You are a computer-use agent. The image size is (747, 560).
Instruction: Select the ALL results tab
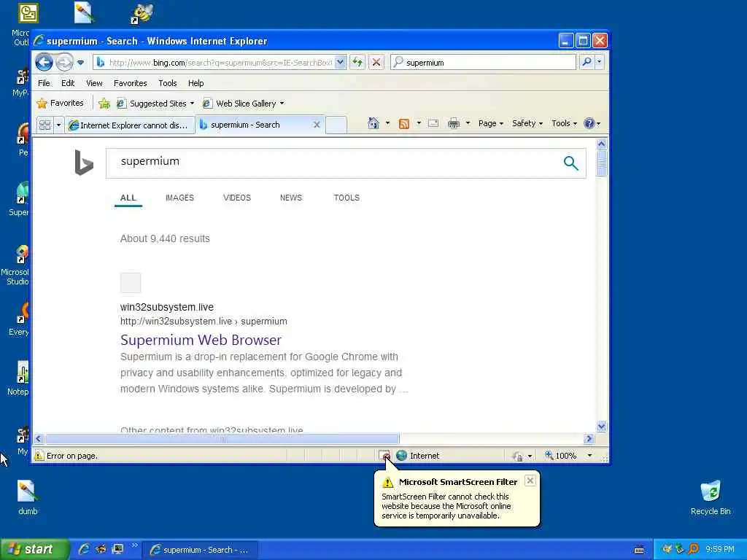(x=128, y=198)
